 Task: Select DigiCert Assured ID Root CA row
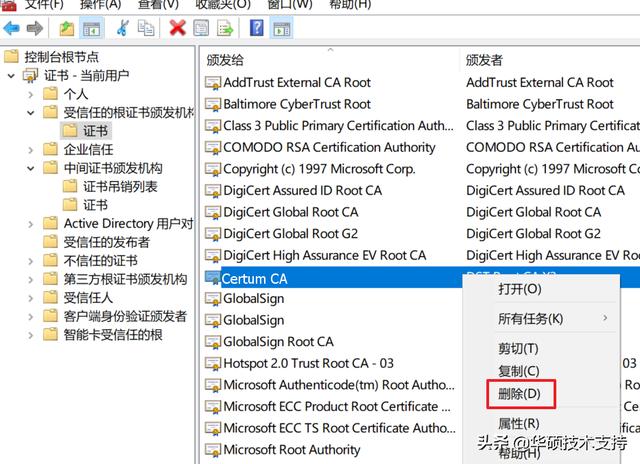tap(302, 191)
